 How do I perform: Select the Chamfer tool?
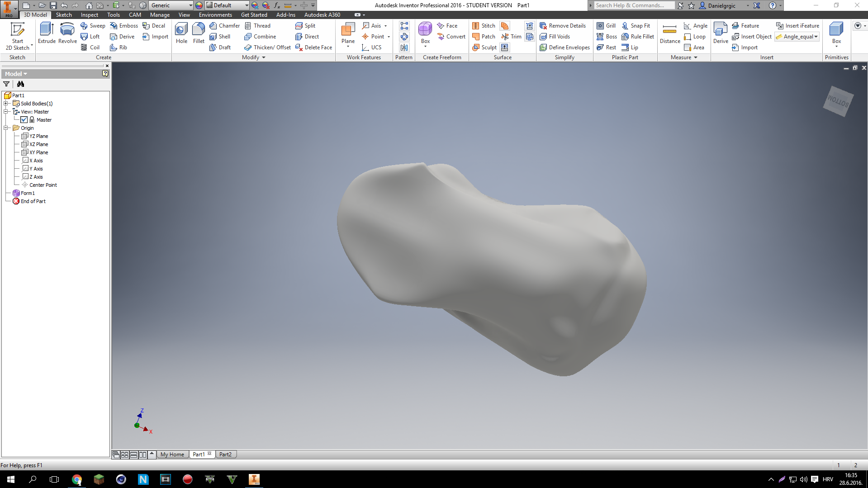(225, 26)
